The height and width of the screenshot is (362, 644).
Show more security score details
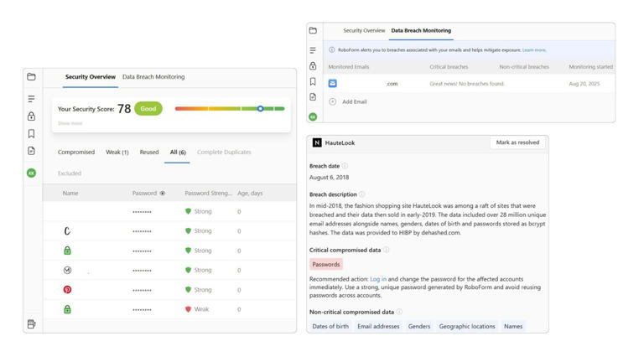pyautogui.click(x=70, y=123)
